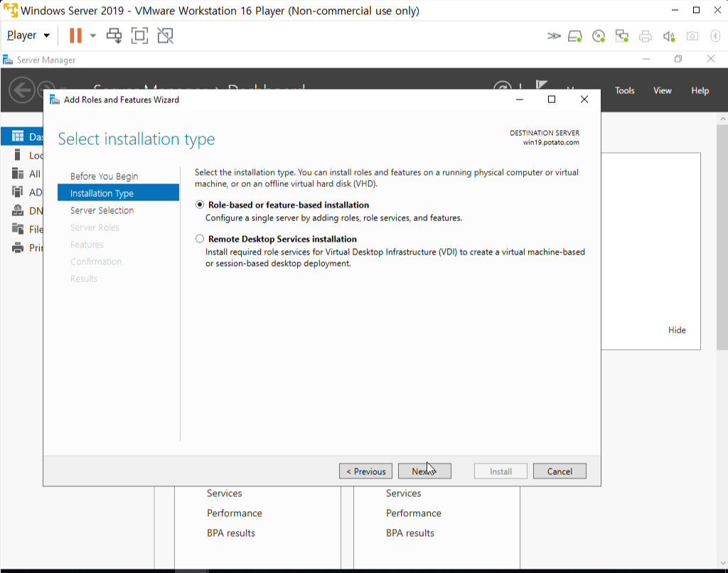Screen dimensions: 728x573
Task: Maximize the Add Roles and Features Wizard
Action: [x=552, y=100]
